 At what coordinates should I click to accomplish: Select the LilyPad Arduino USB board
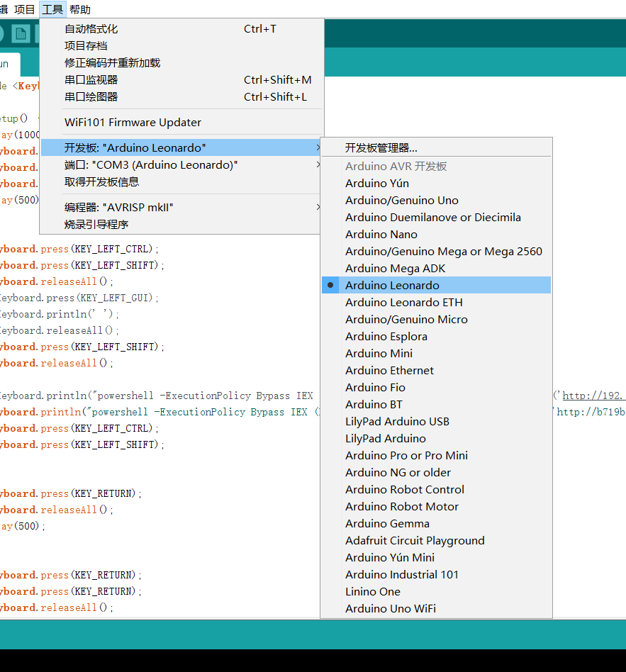[x=397, y=421]
